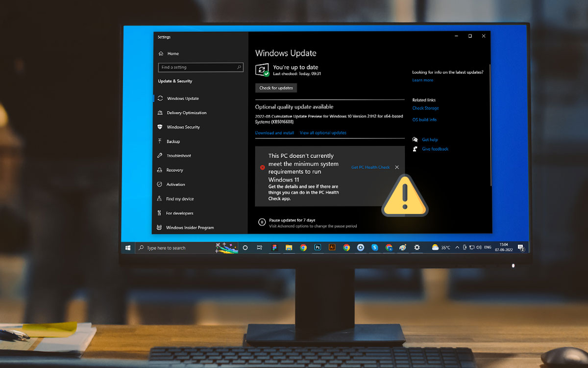Click the Give feedback icon

point(415,149)
